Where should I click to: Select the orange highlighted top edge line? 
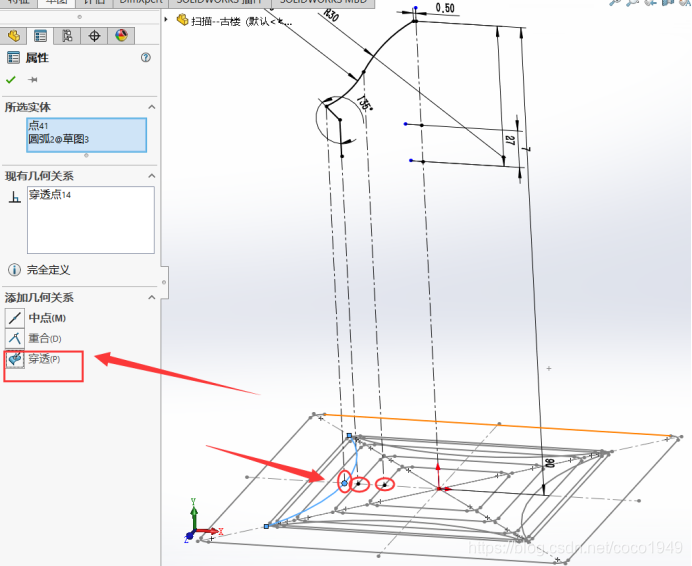[498, 426]
